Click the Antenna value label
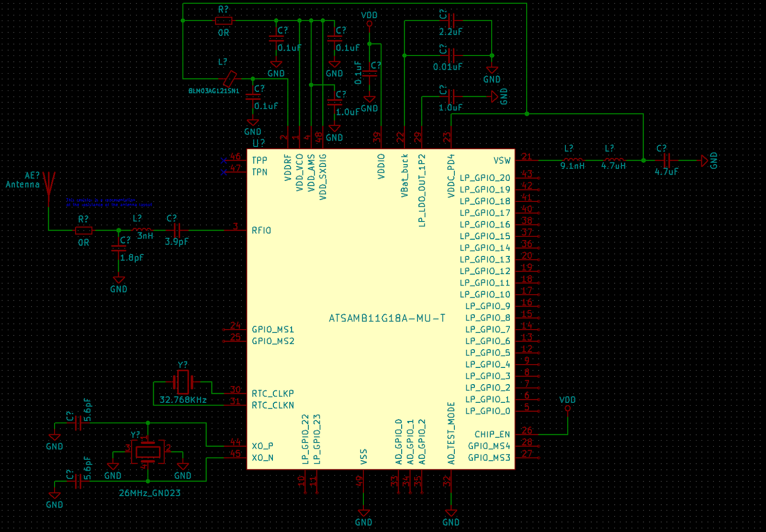Viewport: 766px width, 532px height. pos(23,185)
